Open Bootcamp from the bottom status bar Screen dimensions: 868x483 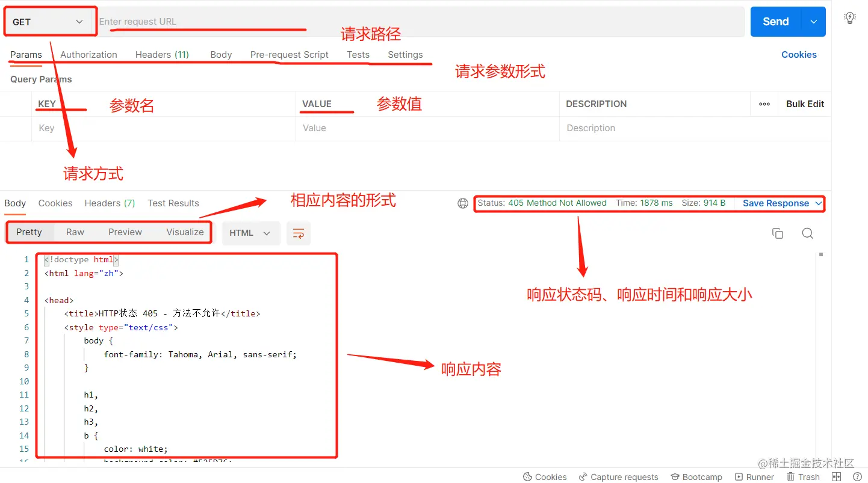pos(696,476)
